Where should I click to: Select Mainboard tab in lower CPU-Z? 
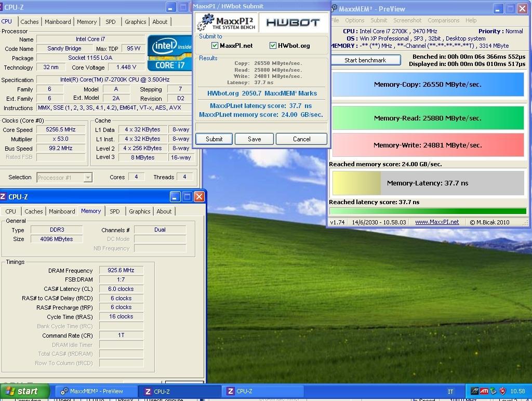[x=62, y=211]
